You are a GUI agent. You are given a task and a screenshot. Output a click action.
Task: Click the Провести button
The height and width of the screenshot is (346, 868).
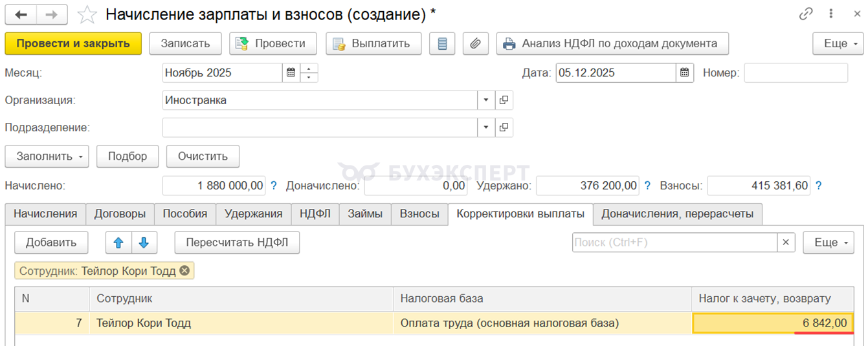pos(273,43)
